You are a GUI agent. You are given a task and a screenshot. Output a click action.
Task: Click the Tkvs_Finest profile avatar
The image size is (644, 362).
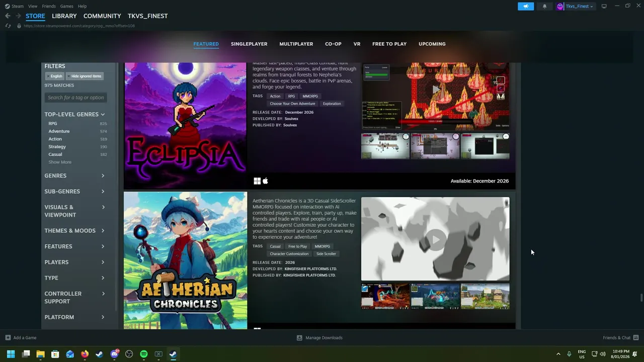pyautogui.click(x=560, y=6)
